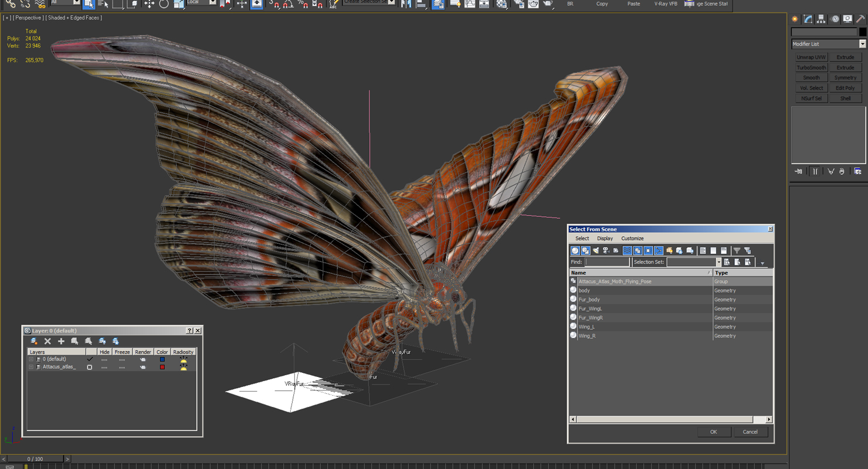
Task: Switch to the Display command panel tab
Action: [847, 19]
